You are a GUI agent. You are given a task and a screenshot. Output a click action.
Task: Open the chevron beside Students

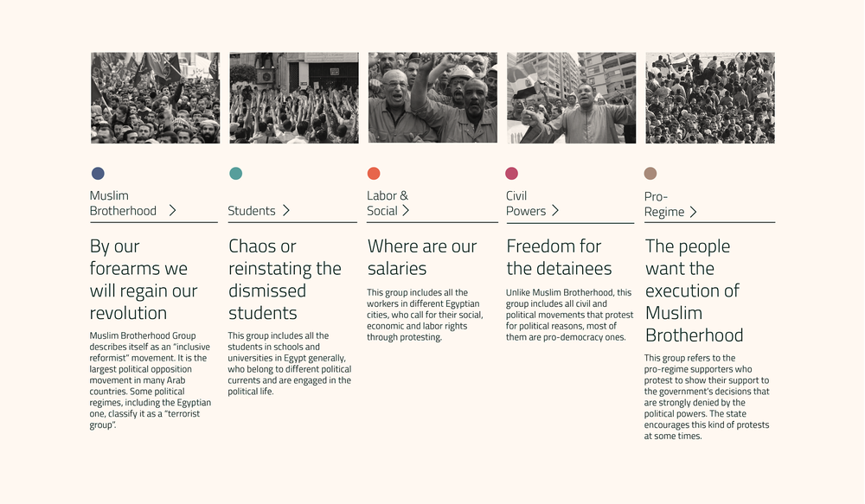285,210
